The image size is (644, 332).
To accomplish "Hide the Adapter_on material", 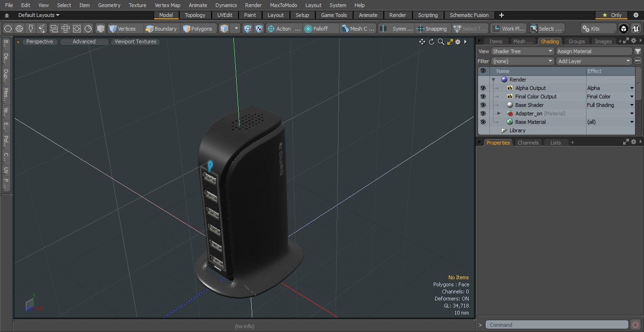I will [x=483, y=113].
